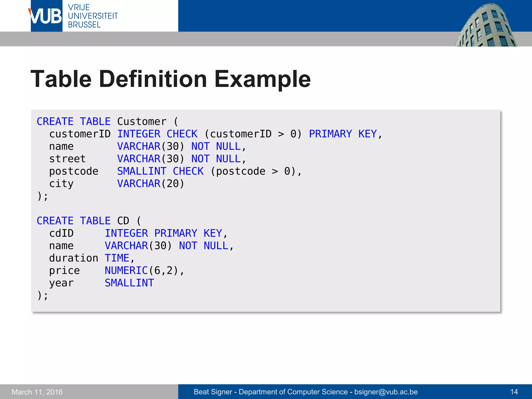The image size is (532, 399).
Task: Click the March 11, 2016 date
Action: [37, 392]
